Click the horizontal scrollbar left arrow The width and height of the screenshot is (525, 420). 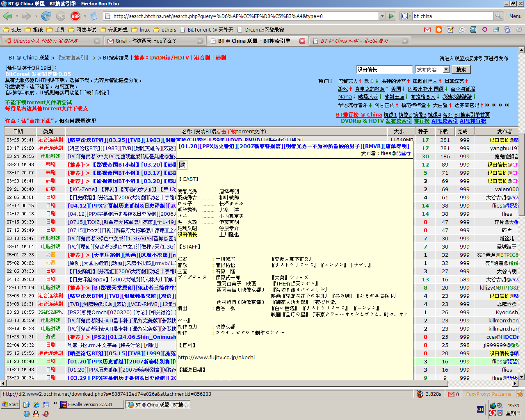coord(3,383)
